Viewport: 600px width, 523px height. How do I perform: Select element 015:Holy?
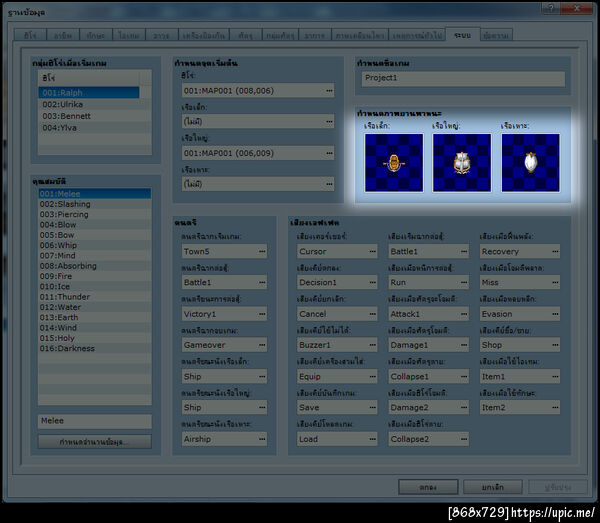click(95, 338)
